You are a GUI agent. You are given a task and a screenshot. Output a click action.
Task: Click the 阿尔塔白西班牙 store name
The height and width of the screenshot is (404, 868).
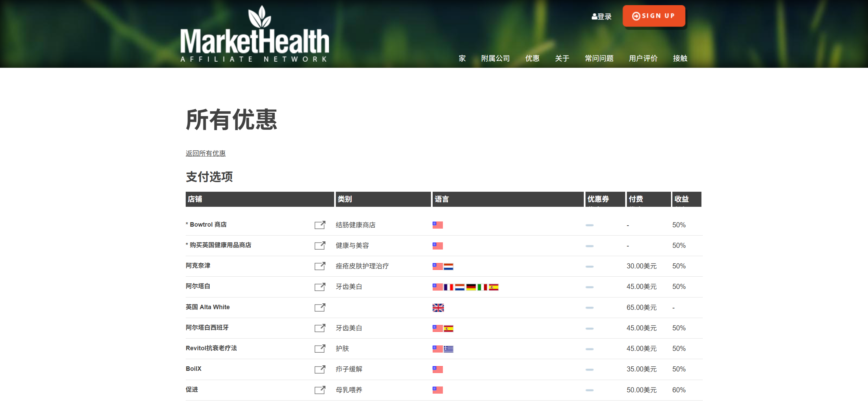(x=207, y=328)
